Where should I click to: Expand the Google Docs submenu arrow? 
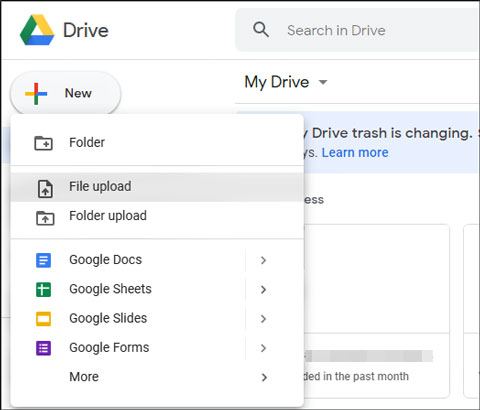(x=263, y=260)
